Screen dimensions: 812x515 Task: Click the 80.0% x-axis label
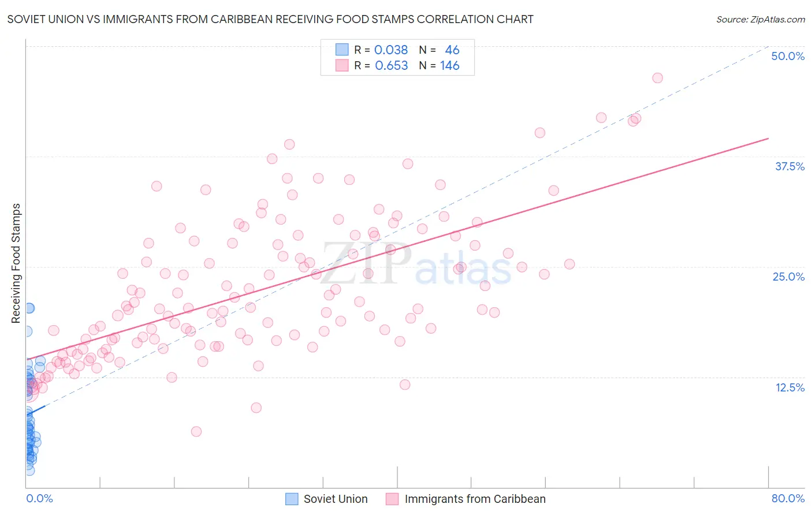pyautogui.click(x=788, y=498)
